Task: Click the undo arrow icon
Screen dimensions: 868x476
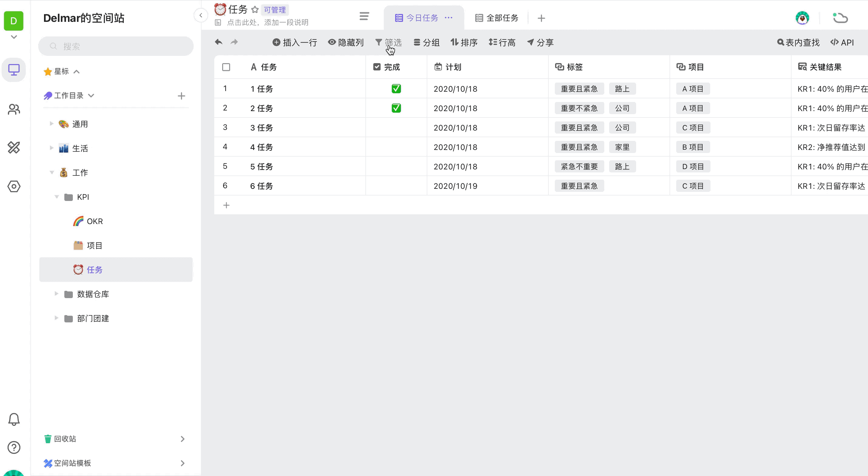Action: point(218,42)
